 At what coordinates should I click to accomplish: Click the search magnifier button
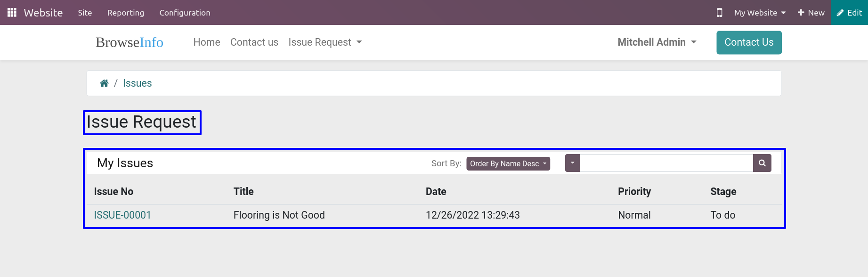click(x=762, y=163)
